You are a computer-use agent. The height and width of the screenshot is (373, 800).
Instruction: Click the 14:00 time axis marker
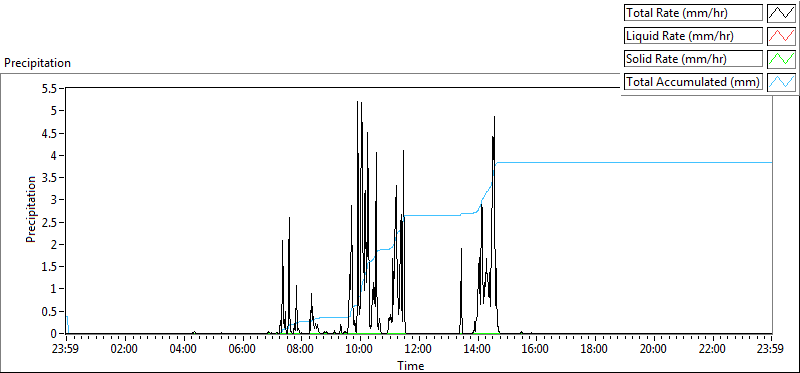pos(478,350)
